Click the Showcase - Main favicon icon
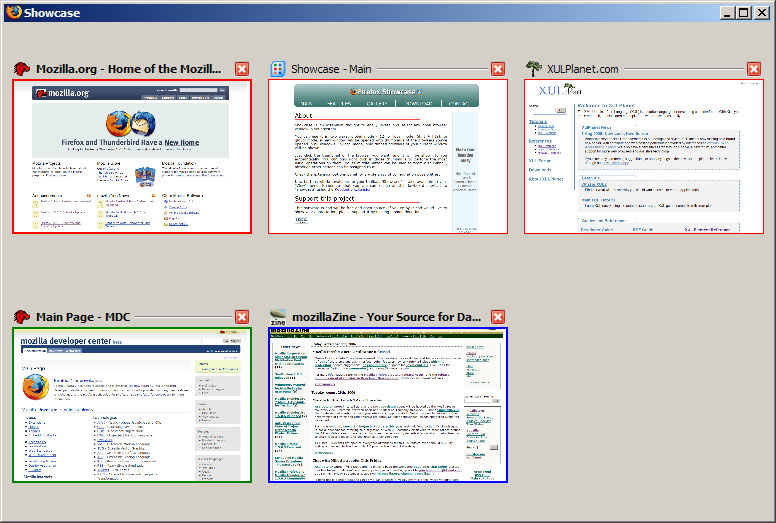The image size is (776, 523). pyautogui.click(x=278, y=69)
